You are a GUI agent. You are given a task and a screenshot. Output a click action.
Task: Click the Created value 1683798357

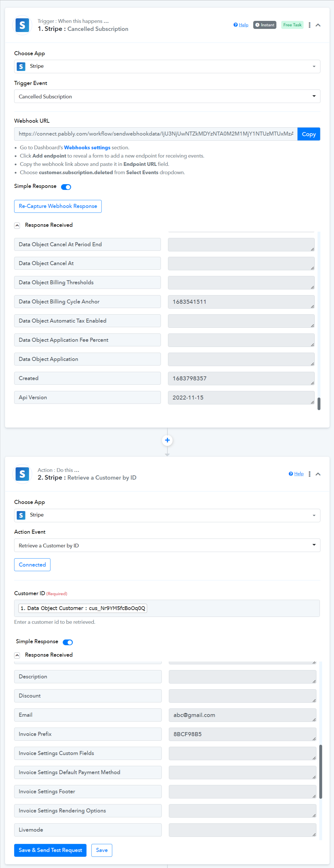click(241, 378)
